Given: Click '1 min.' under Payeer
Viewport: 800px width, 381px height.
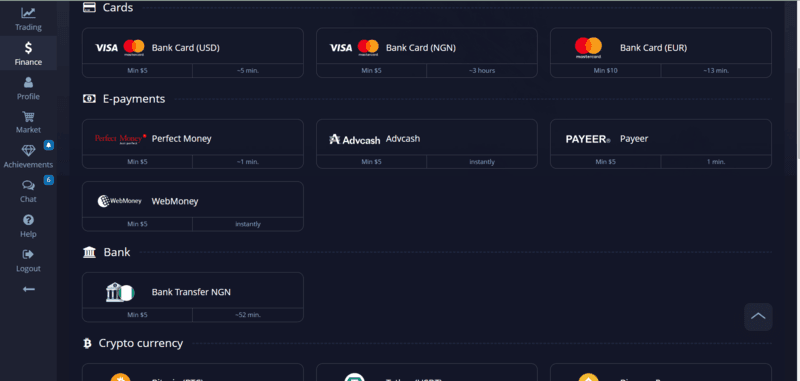Looking at the screenshot, I should [716, 162].
